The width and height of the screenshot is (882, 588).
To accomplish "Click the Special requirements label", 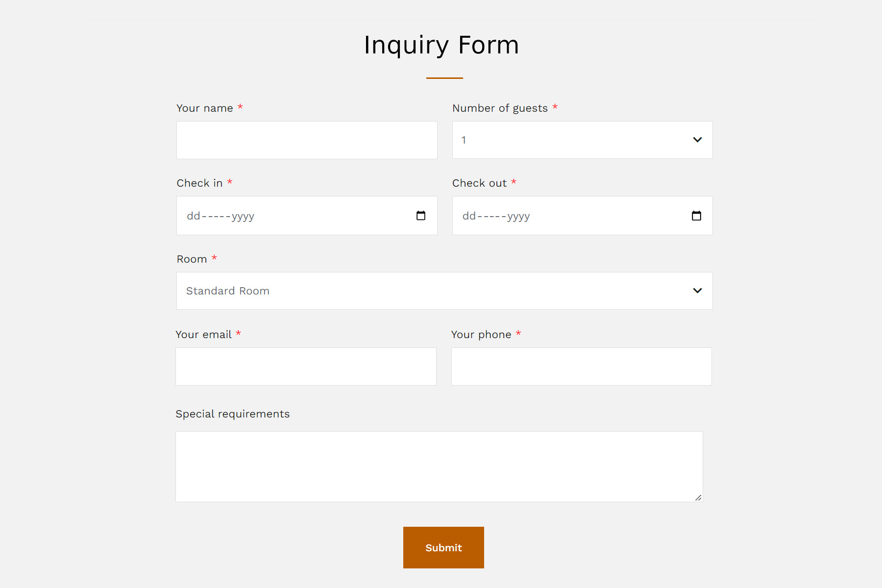I will [x=233, y=414].
